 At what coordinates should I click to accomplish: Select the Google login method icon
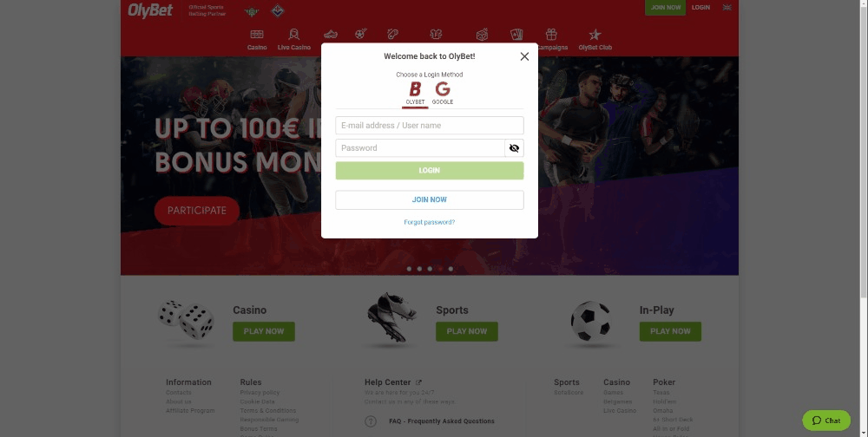(443, 88)
